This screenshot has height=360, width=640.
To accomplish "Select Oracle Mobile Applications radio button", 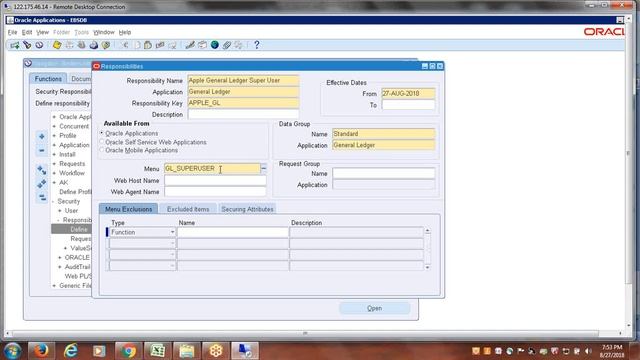I will (102, 150).
